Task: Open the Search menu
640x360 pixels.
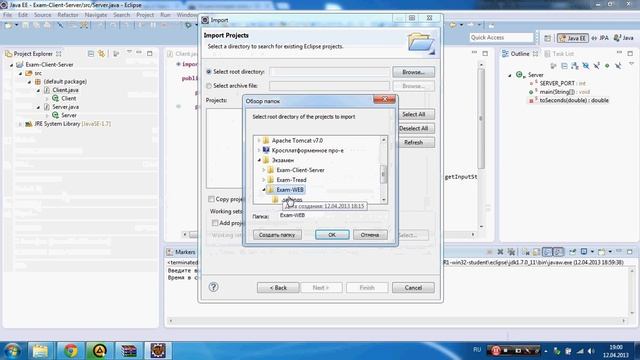Action: [x=121, y=15]
